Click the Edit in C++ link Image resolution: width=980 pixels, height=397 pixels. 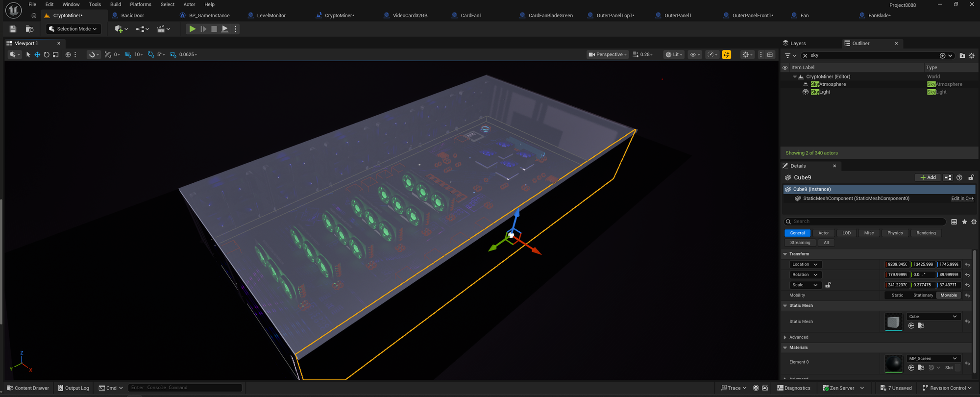[962, 198]
